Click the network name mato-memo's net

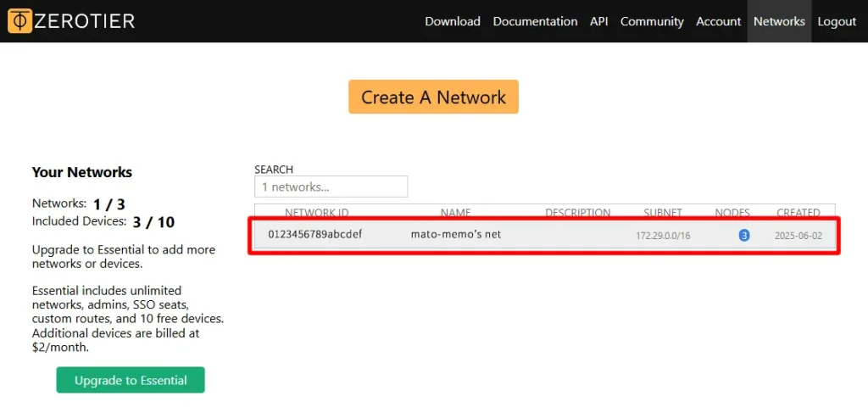tap(455, 234)
